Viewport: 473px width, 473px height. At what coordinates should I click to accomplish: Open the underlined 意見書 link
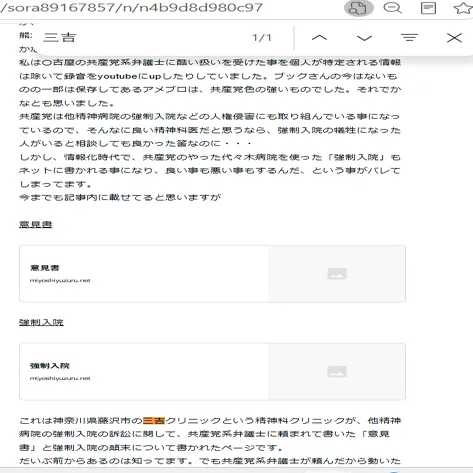(x=35, y=224)
